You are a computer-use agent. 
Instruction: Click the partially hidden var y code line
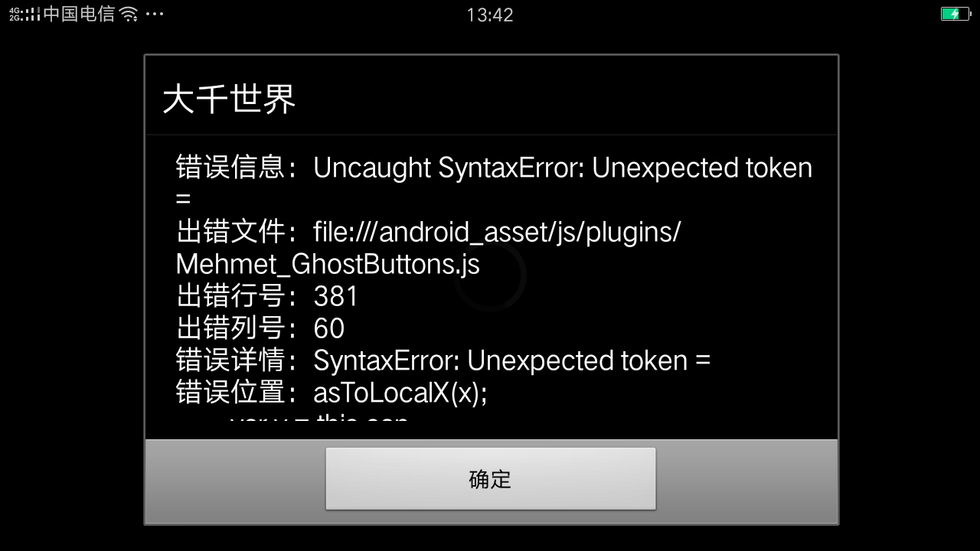[x=318, y=417]
